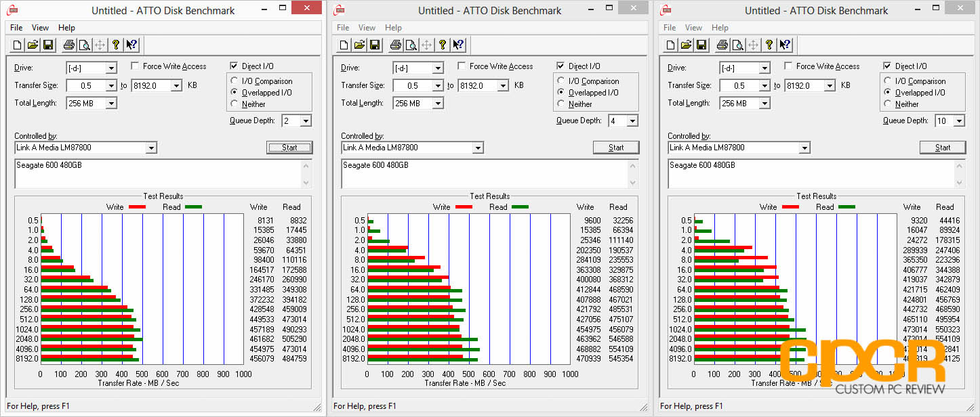Expand Controlled by dropdown in Queue Depth 4 window
This screenshot has width=980, height=417.
[477, 148]
